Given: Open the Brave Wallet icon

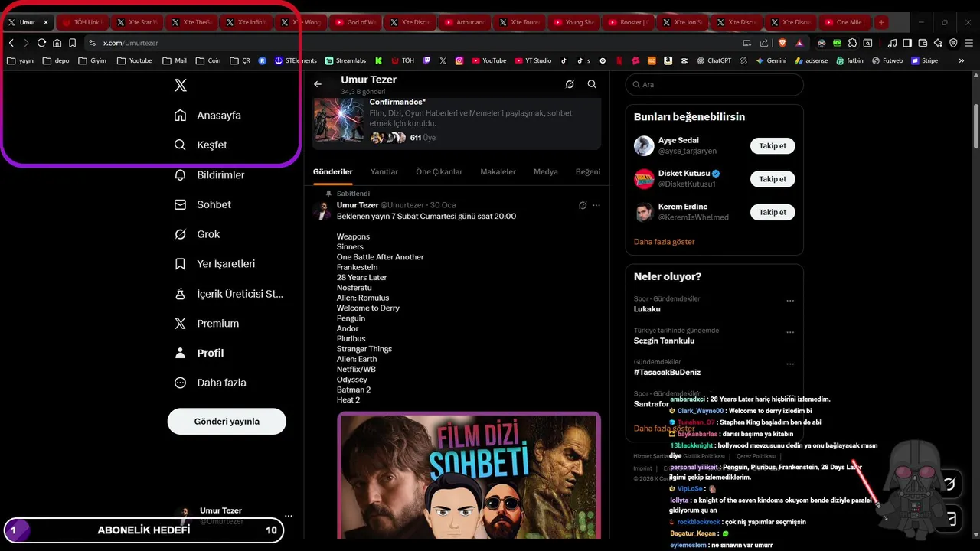Looking at the screenshot, I should point(923,43).
